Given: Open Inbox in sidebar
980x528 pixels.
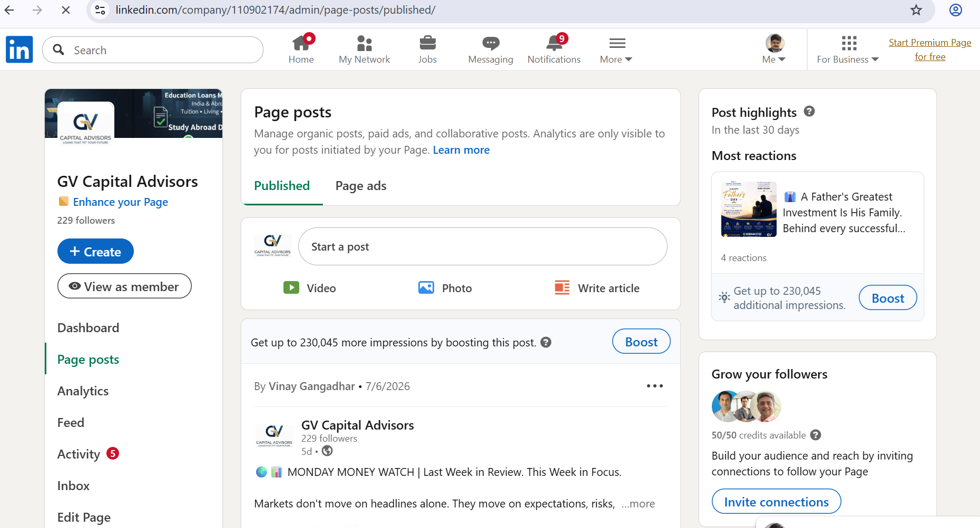Looking at the screenshot, I should 73,486.
